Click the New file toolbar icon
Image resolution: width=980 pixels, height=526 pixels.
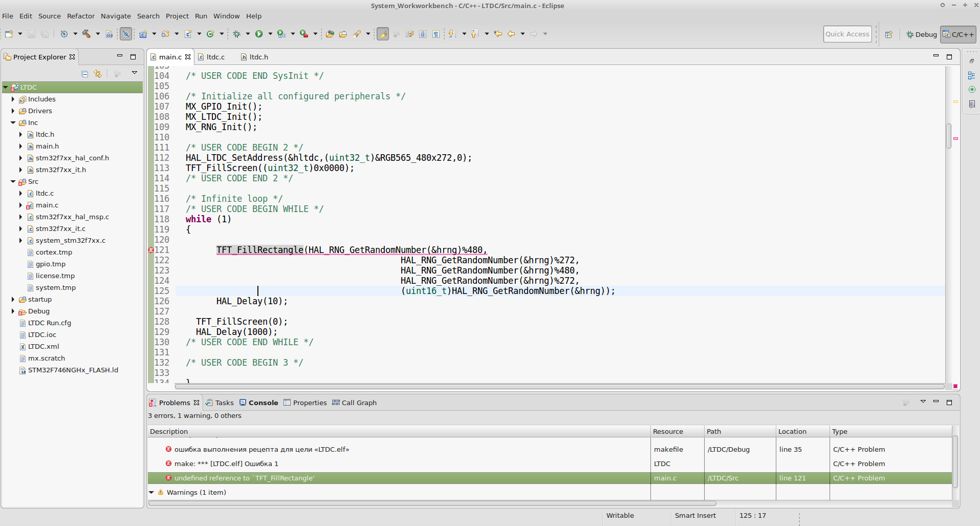(x=9, y=34)
